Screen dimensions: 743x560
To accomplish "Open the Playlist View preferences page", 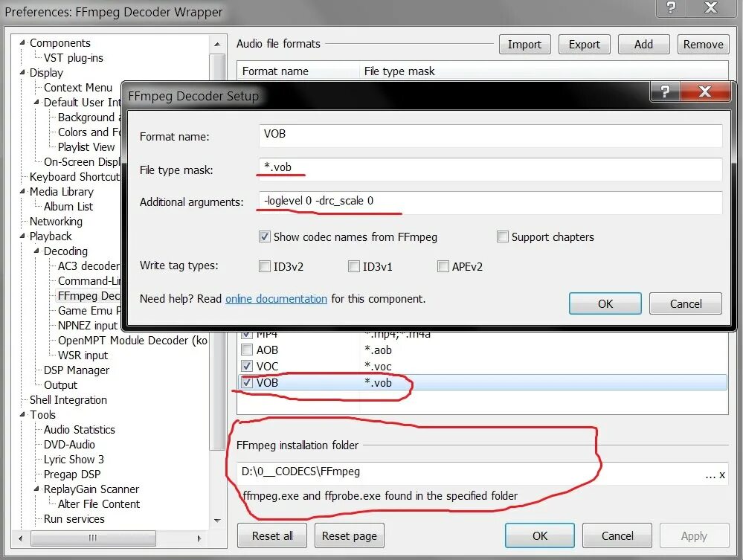I will pyautogui.click(x=86, y=147).
